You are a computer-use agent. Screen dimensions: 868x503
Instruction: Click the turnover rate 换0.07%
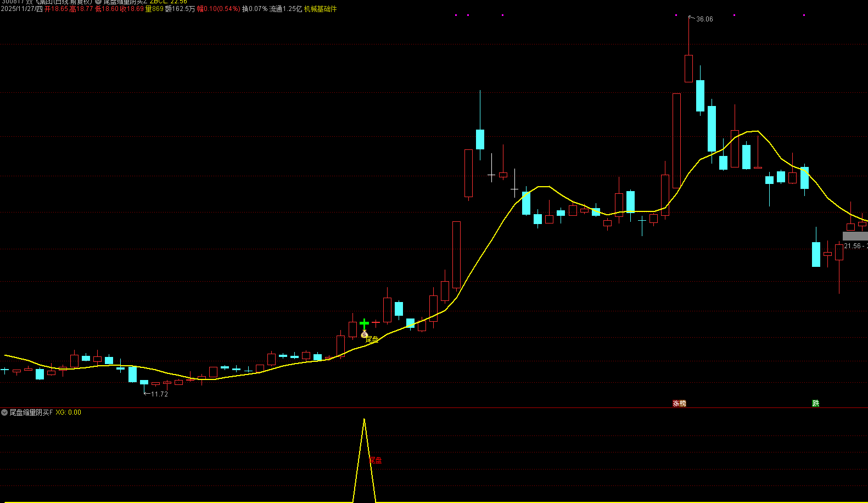pyautogui.click(x=255, y=9)
